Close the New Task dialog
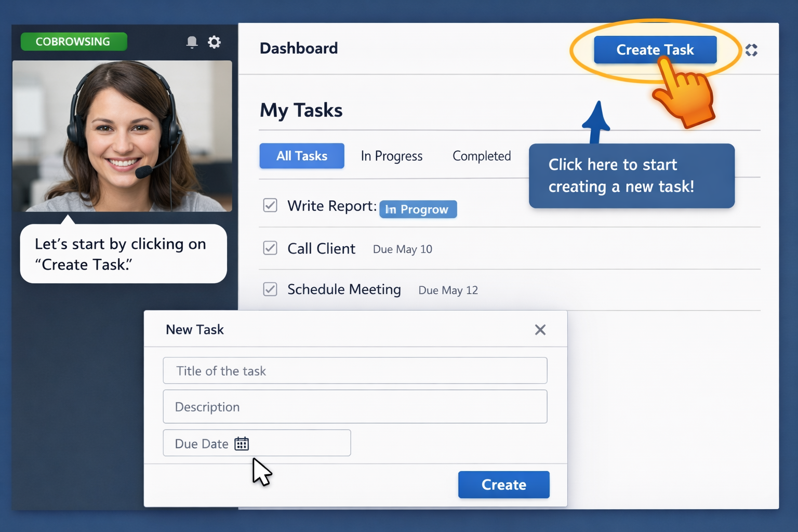The image size is (798, 532). [540, 330]
